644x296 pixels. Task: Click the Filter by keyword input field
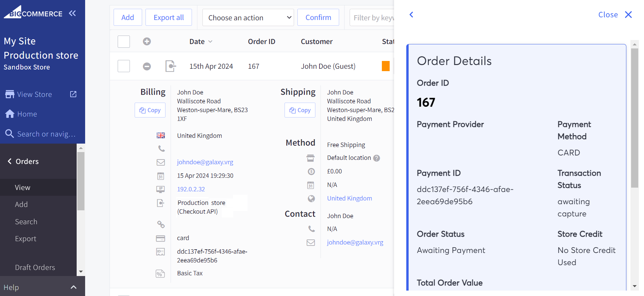point(373,18)
